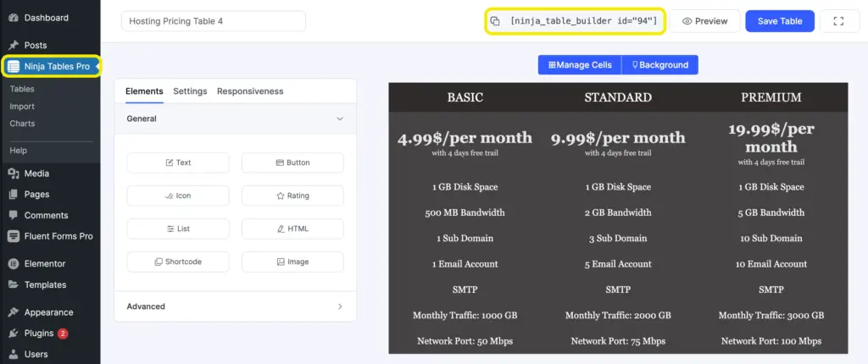Switch to the Settings tab
The height and width of the screenshot is (364, 868).
(x=190, y=91)
